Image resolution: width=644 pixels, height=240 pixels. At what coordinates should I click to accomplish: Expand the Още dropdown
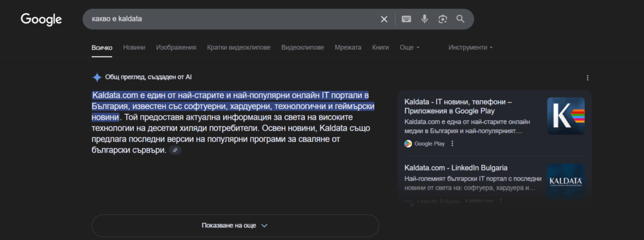[x=409, y=47]
